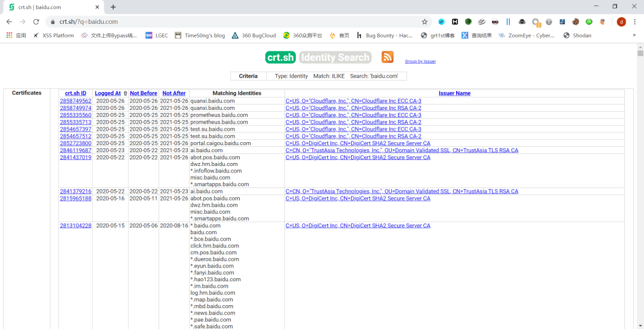
Task: Open the cookie extension icon
Action: (x=576, y=22)
